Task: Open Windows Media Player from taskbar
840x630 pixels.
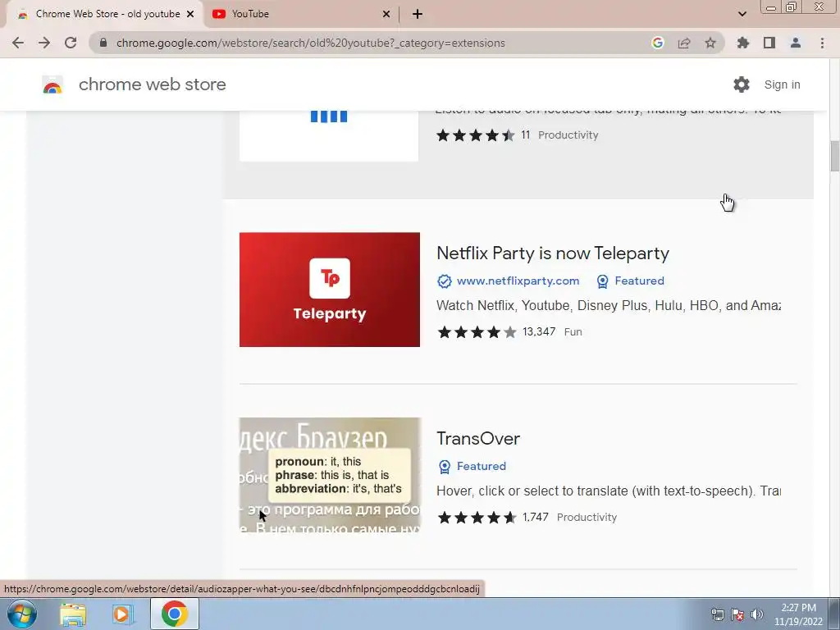Action: pyautogui.click(x=122, y=614)
